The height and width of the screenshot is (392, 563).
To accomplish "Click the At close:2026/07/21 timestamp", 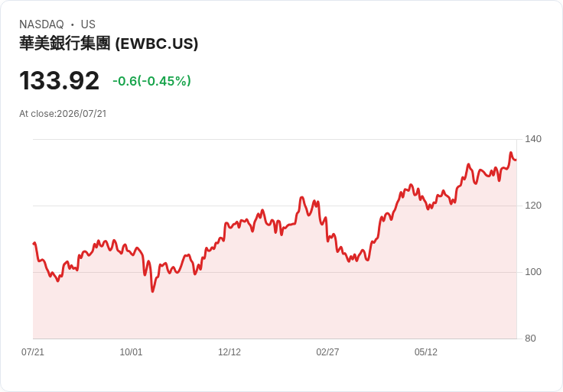I will coord(63,114).
